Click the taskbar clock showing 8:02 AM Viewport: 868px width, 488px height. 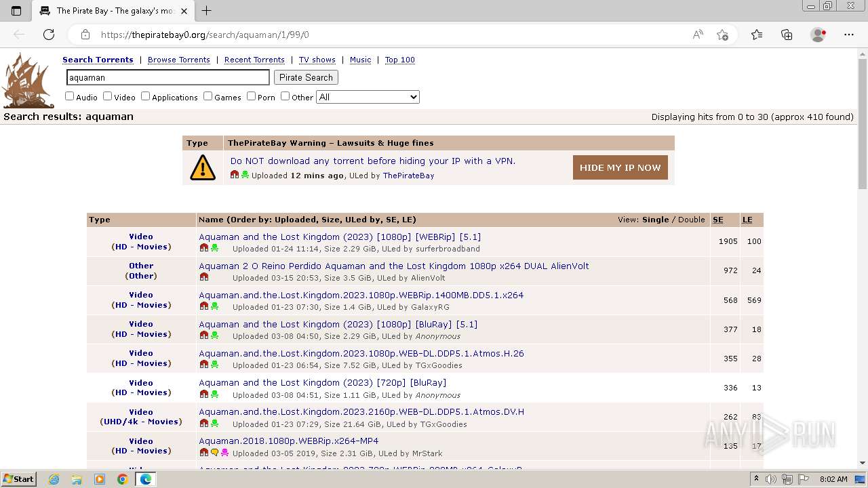[x=833, y=479]
